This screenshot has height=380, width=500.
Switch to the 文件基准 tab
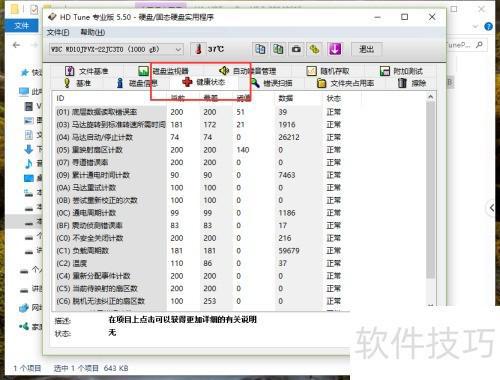[x=87, y=71]
